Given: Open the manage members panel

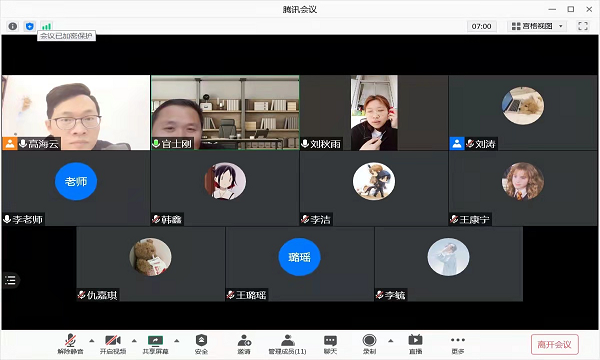Looking at the screenshot, I should (x=287, y=344).
